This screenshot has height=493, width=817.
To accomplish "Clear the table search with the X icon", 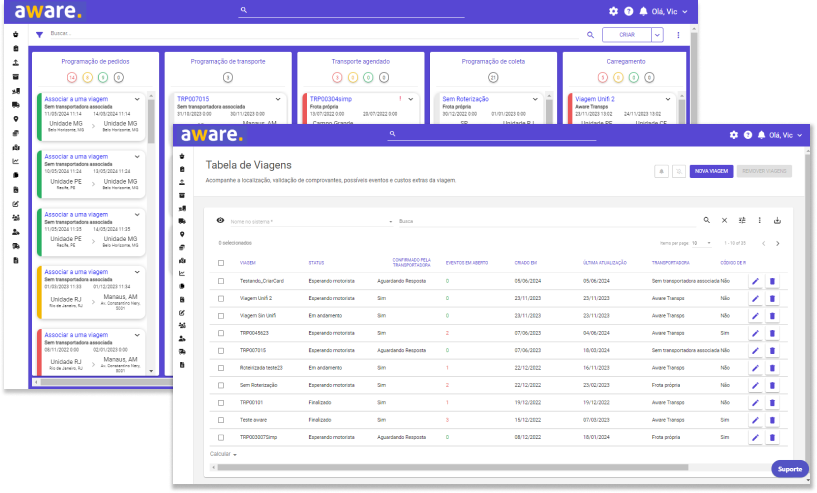I will point(724,220).
